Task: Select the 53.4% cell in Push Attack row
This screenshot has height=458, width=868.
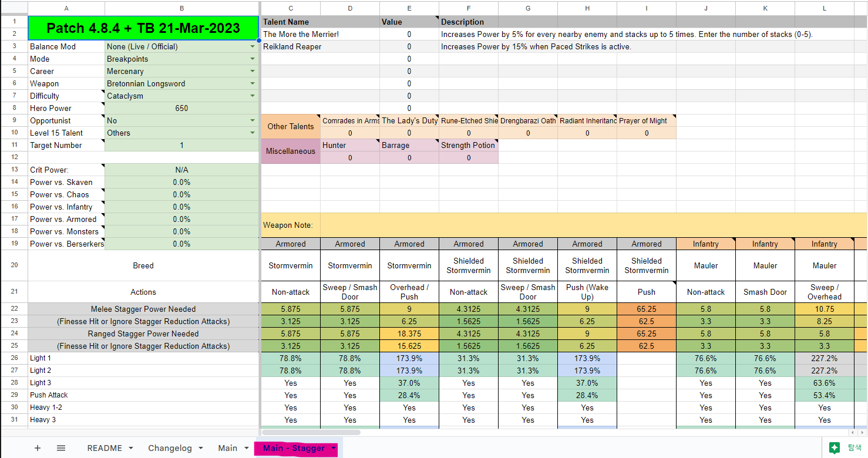Action: (825, 395)
